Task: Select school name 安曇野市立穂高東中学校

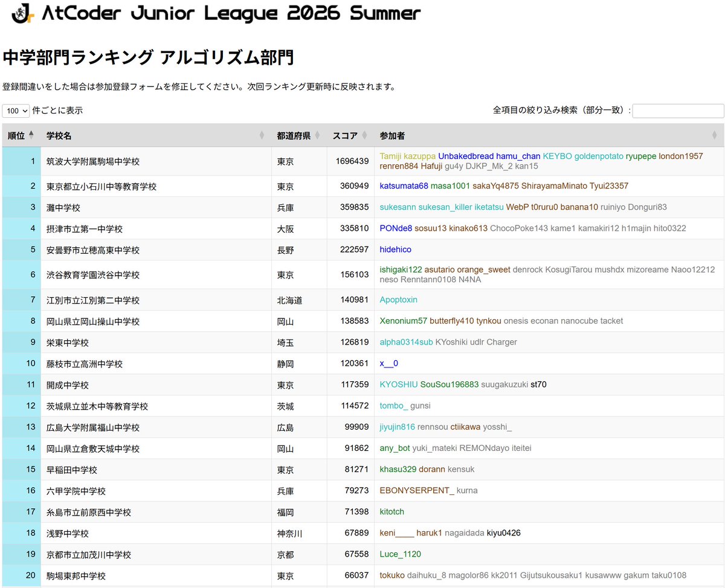Action: [x=93, y=250]
